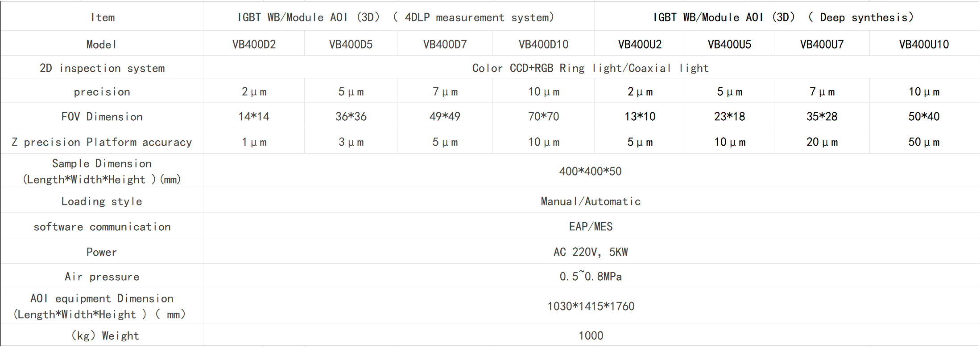The height and width of the screenshot is (347, 980).
Task: Select Z precision value 50 μm
Action: pos(924,142)
